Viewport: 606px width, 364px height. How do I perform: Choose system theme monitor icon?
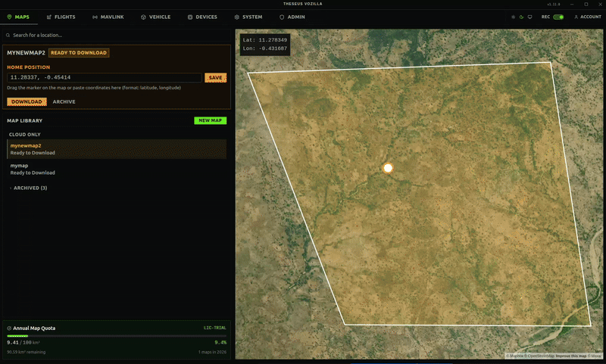pyautogui.click(x=529, y=17)
